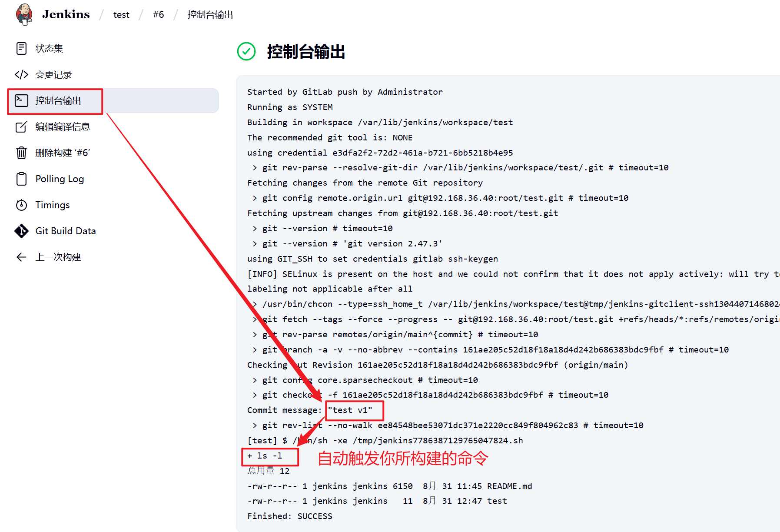Open build #6 breadcrumb
780x532 pixels.
click(159, 15)
